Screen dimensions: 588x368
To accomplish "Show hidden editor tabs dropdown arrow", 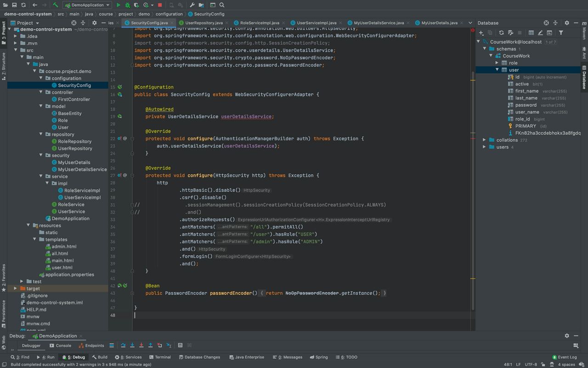I will point(469,23).
